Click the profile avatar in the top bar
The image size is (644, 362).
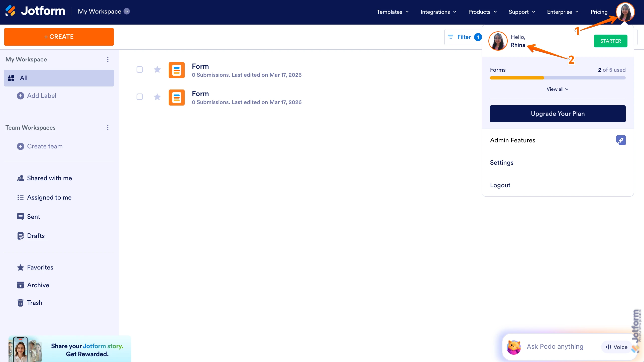click(x=625, y=12)
